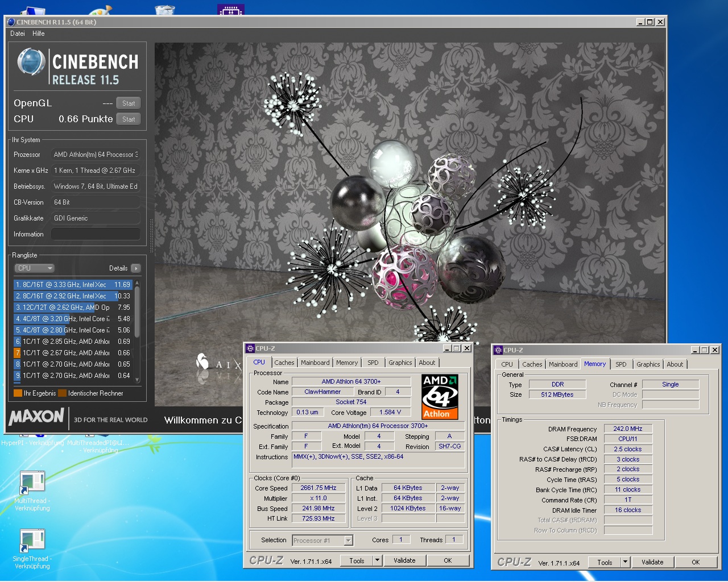Image resolution: width=728 pixels, height=582 pixels.
Task: Select ranking row 12C/12T @ 2.62 GHz
Action: (x=73, y=307)
